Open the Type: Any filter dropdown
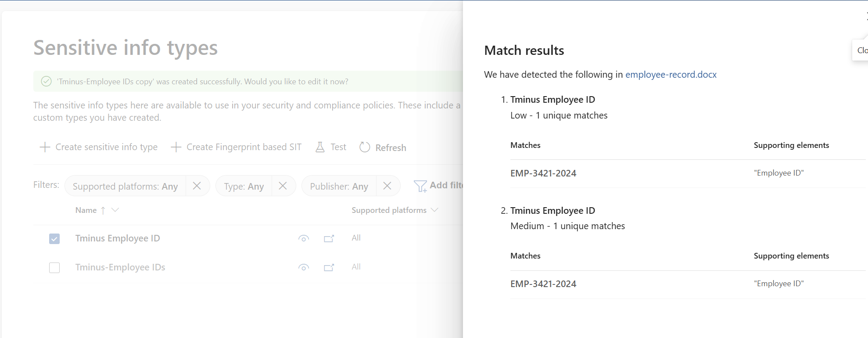This screenshot has height=338, width=868. click(244, 186)
